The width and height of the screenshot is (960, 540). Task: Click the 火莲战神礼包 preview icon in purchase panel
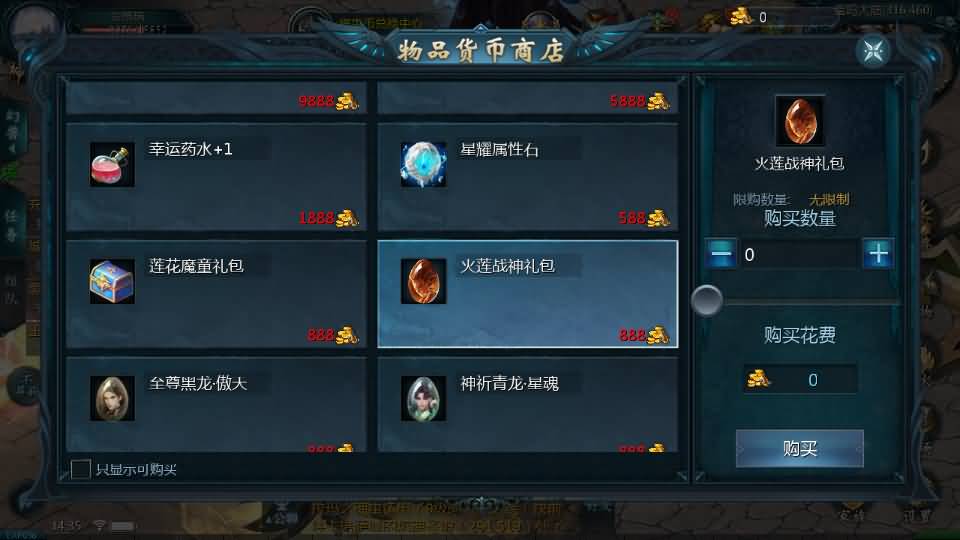click(800, 120)
